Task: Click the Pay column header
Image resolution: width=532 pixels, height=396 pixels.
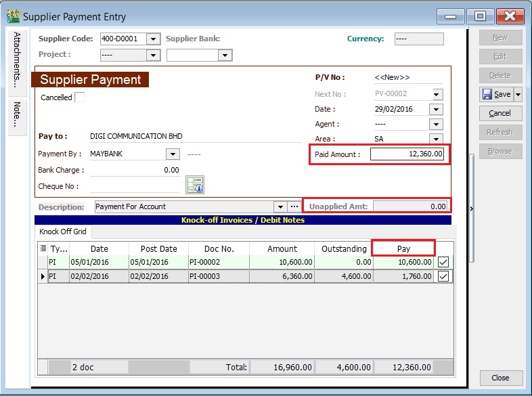Action: [x=403, y=248]
